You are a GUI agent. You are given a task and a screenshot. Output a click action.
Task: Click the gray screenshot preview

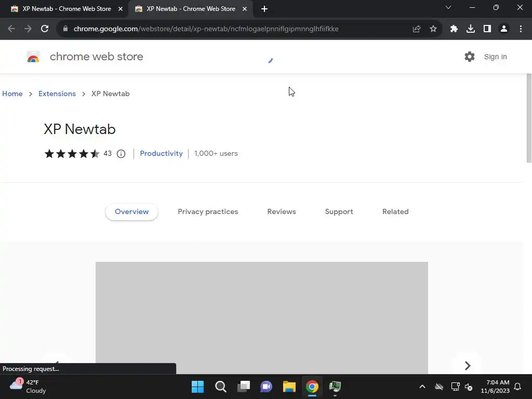pyautogui.click(x=262, y=317)
